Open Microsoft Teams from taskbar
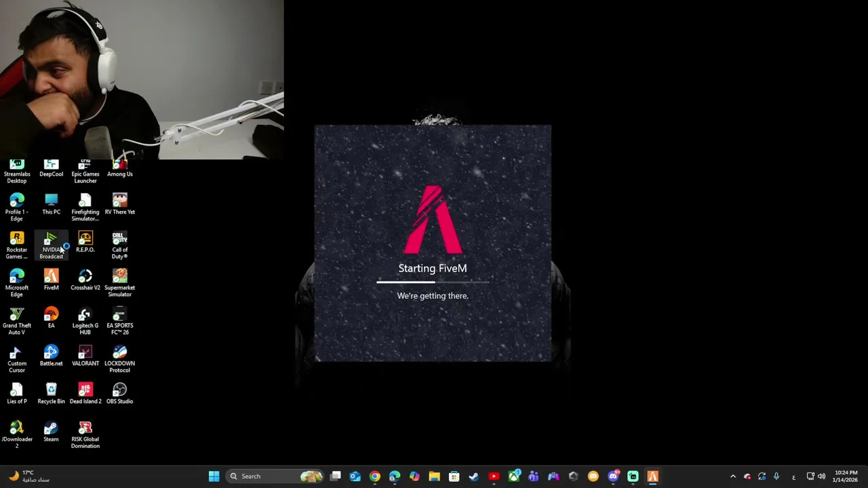The width and height of the screenshot is (868, 488). tap(534, 476)
